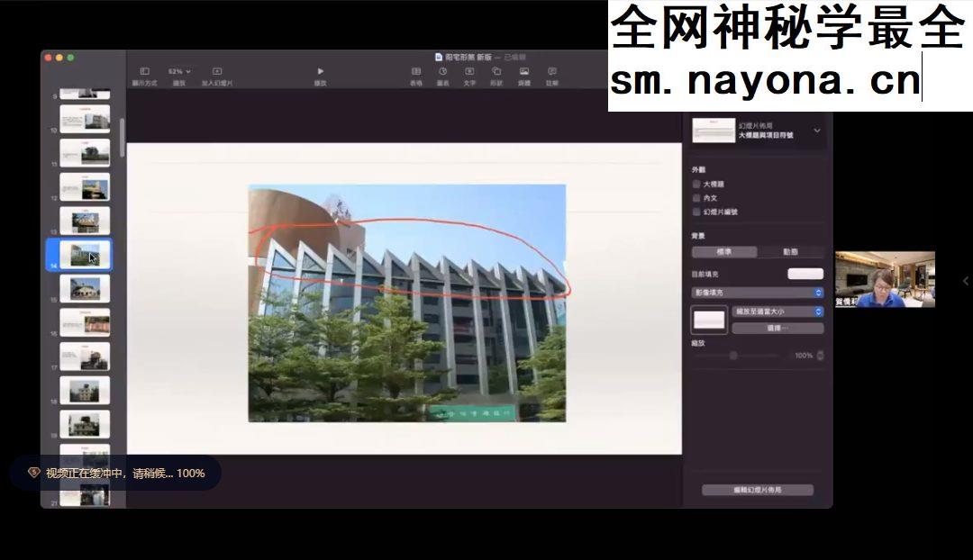
Task: Select slide 15 thumbnail in navigator
Action: (x=85, y=288)
